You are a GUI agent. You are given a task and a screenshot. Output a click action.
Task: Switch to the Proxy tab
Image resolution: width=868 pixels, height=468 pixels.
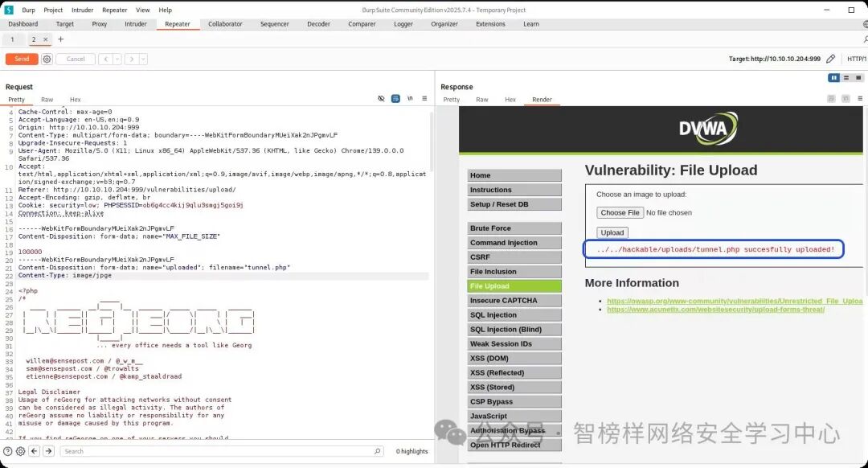pos(100,24)
